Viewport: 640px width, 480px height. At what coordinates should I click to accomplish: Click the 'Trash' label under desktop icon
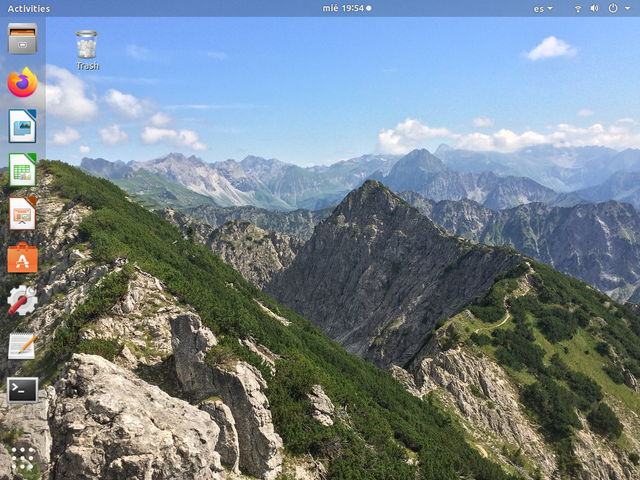[x=87, y=66]
